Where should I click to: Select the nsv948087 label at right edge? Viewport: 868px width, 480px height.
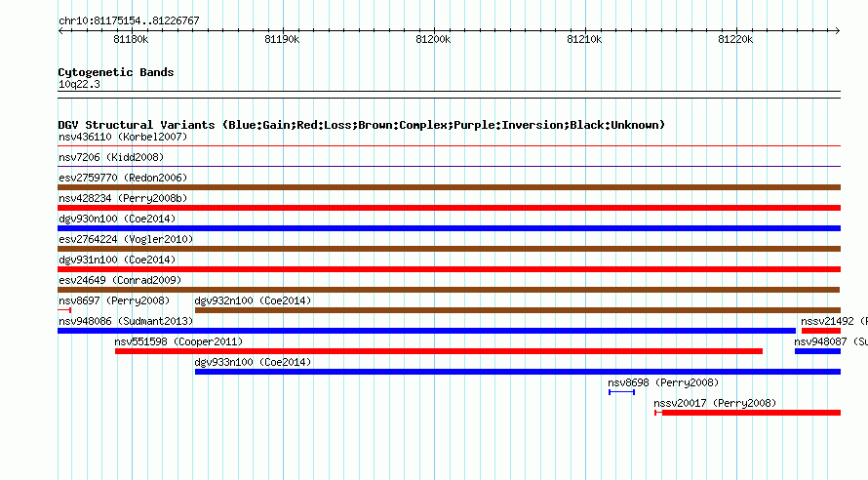tap(830, 341)
